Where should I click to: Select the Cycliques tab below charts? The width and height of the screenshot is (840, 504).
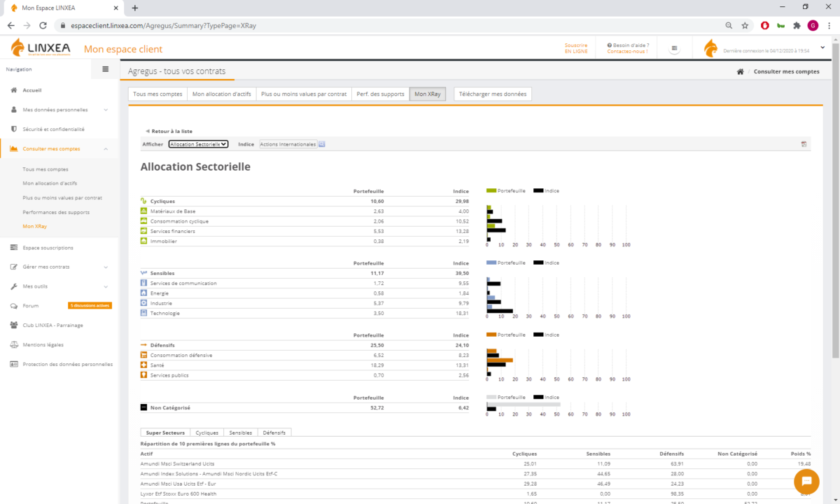point(207,433)
